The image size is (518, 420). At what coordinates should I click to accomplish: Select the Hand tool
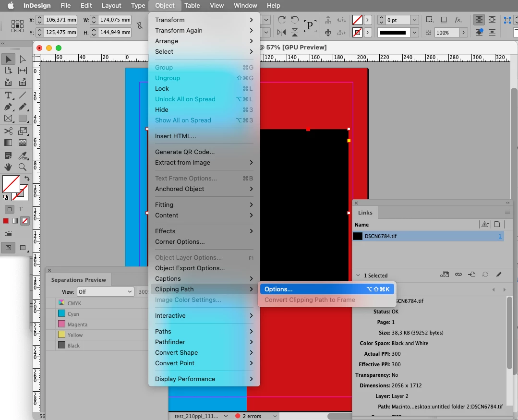click(8, 167)
